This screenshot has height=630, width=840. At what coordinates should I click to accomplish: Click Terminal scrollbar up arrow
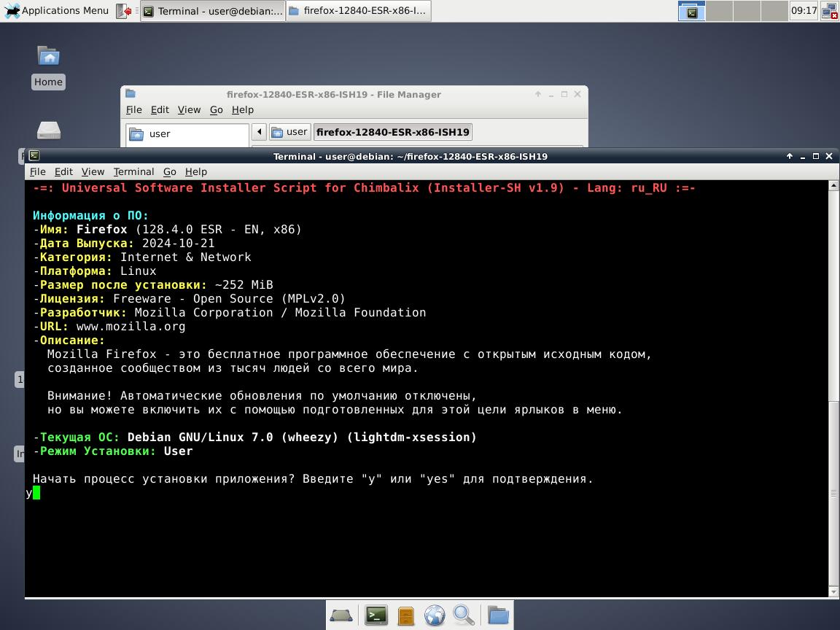pos(833,185)
